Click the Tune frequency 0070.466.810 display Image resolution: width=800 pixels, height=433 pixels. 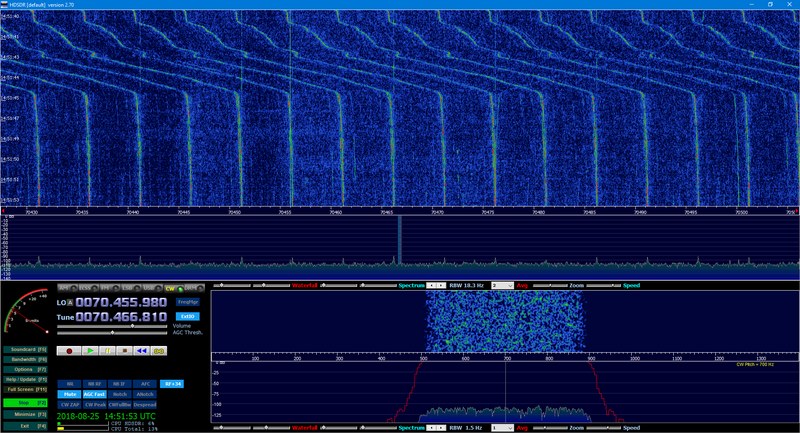click(121, 317)
